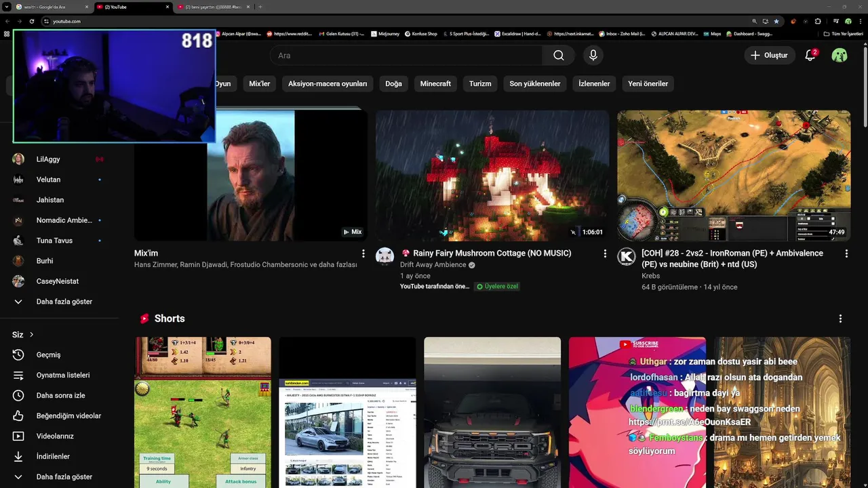Select the Minecraft filter chip
The height and width of the screenshot is (488, 868).
(x=435, y=84)
